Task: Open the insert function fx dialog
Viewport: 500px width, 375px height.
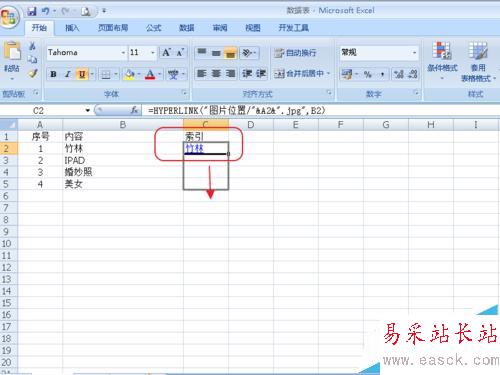Action: 134,110
